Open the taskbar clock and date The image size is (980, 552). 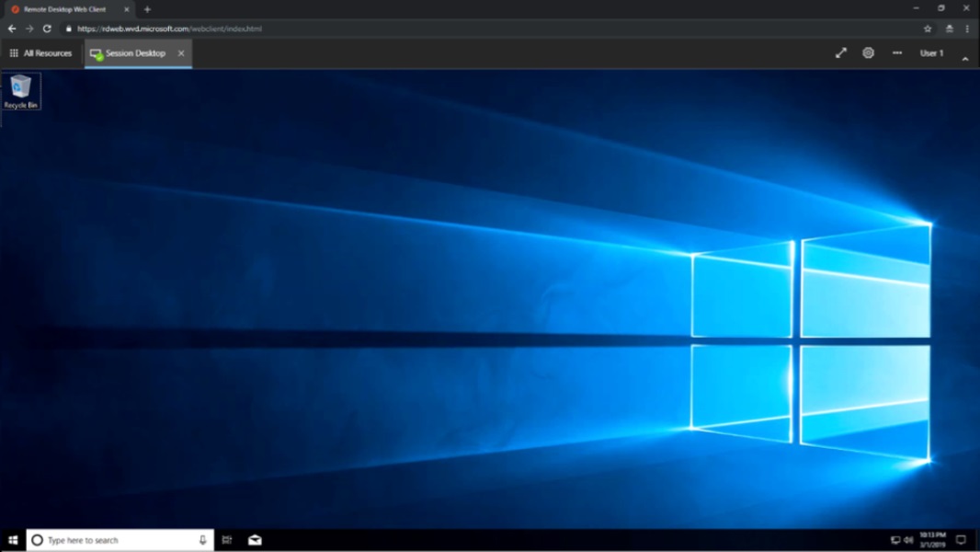(x=932, y=540)
